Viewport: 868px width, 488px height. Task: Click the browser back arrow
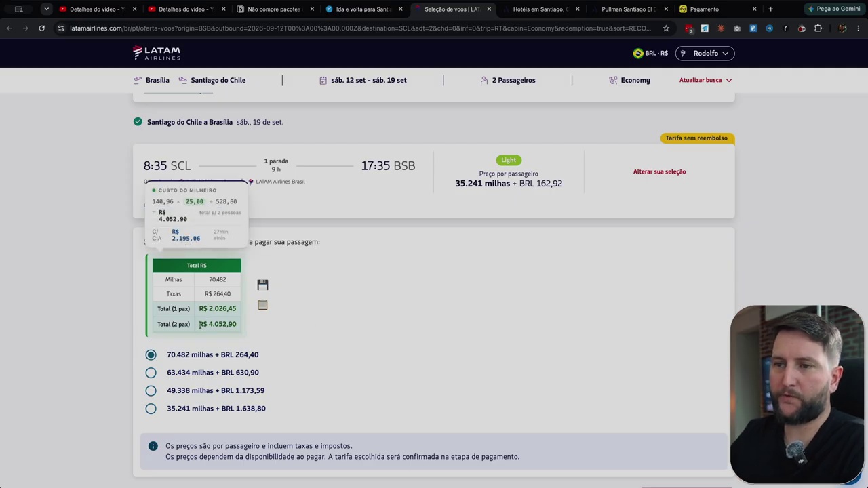(x=9, y=28)
